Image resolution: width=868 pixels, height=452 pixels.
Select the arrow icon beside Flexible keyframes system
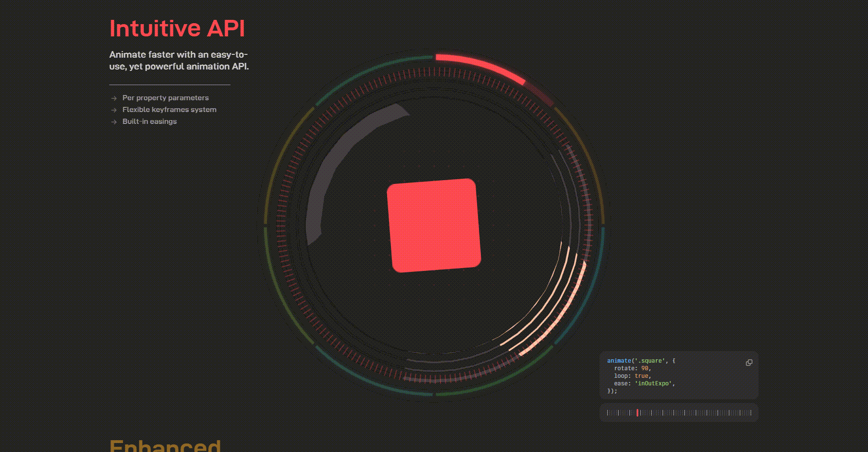(x=113, y=110)
